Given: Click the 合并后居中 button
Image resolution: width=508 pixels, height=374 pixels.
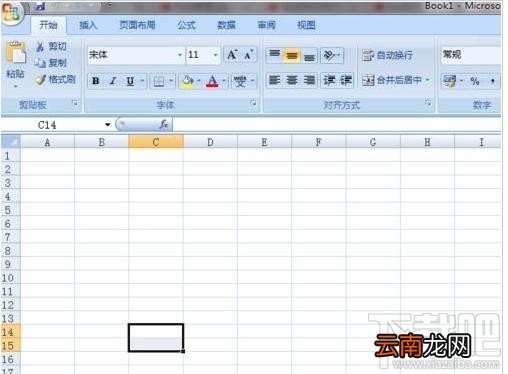Looking at the screenshot, I should coord(392,80).
